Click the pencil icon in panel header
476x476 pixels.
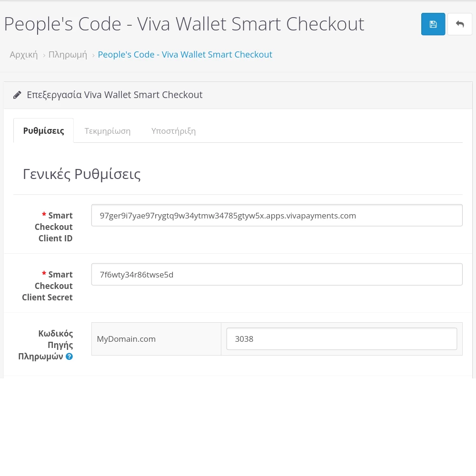click(x=17, y=95)
